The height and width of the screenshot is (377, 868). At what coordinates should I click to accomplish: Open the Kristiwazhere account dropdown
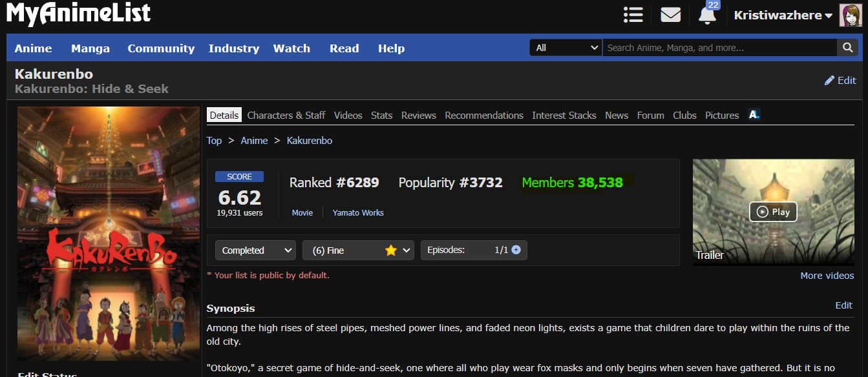[x=783, y=15]
